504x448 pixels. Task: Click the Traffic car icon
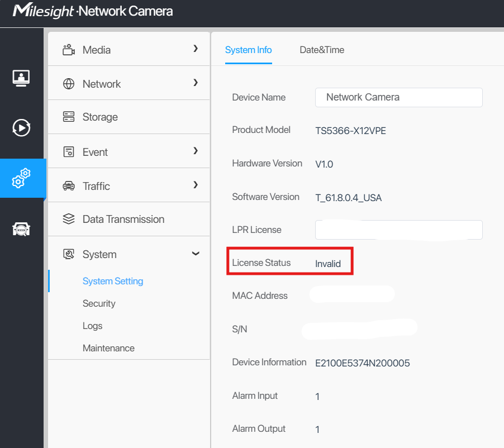point(69,186)
